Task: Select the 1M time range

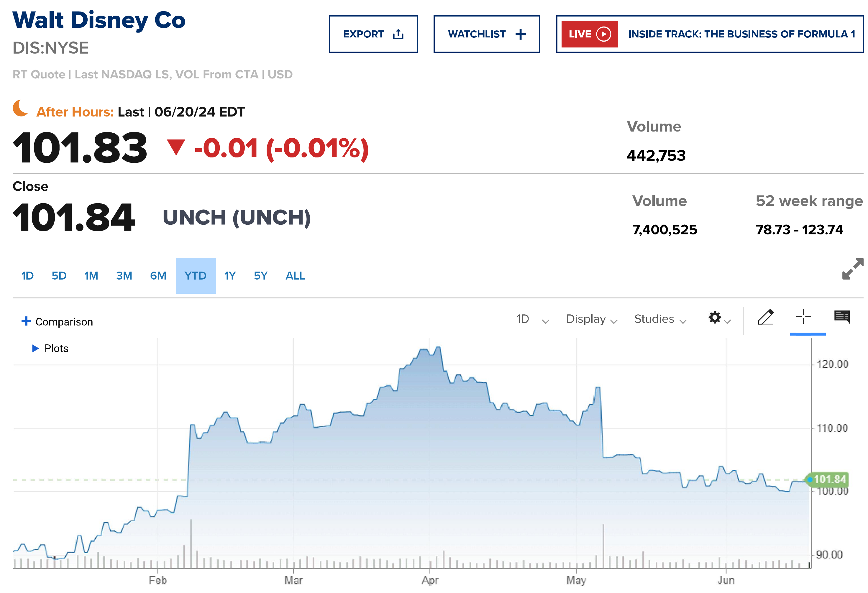Action: [x=91, y=276]
